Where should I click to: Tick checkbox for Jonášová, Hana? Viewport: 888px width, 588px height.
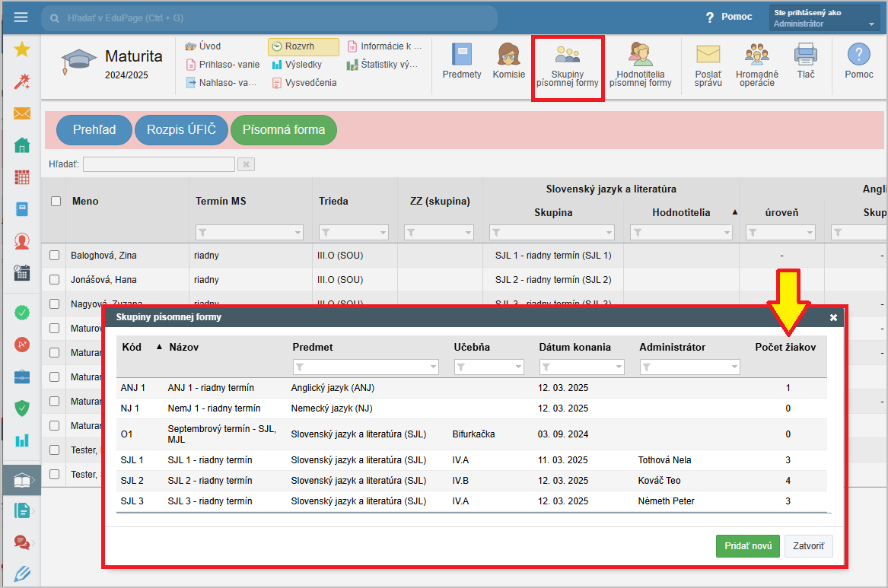tap(55, 280)
